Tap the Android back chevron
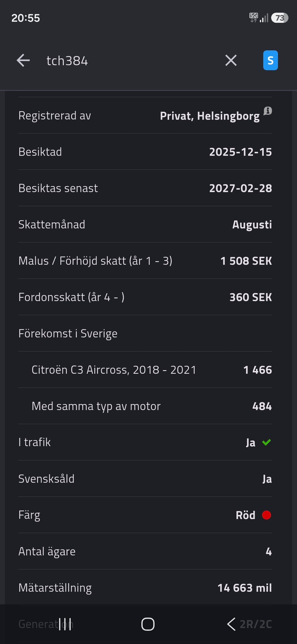 coord(231,624)
